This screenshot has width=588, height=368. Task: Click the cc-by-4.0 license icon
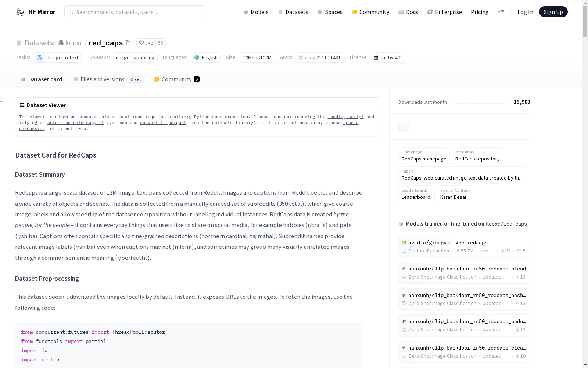[376, 57]
